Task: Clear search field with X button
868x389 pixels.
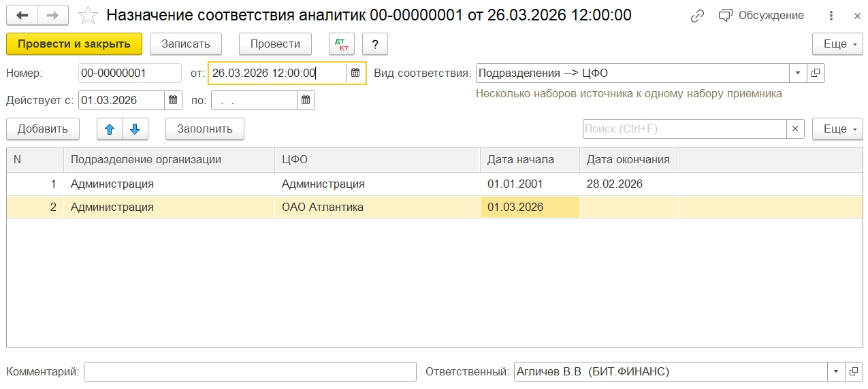Action: pyautogui.click(x=795, y=129)
